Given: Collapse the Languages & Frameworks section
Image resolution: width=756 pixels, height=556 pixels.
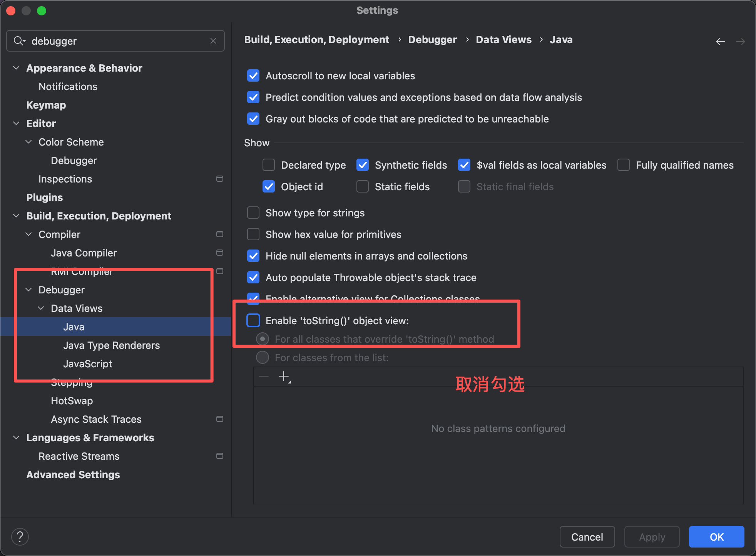Looking at the screenshot, I should click(16, 437).
